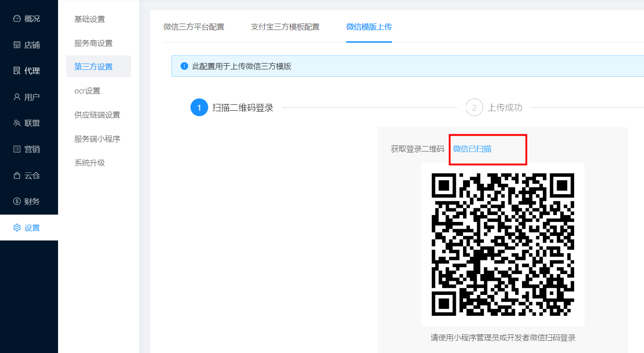Screen dimensions: 644x353
Task: Click the 用户 user icon
Action: (17, 97)
